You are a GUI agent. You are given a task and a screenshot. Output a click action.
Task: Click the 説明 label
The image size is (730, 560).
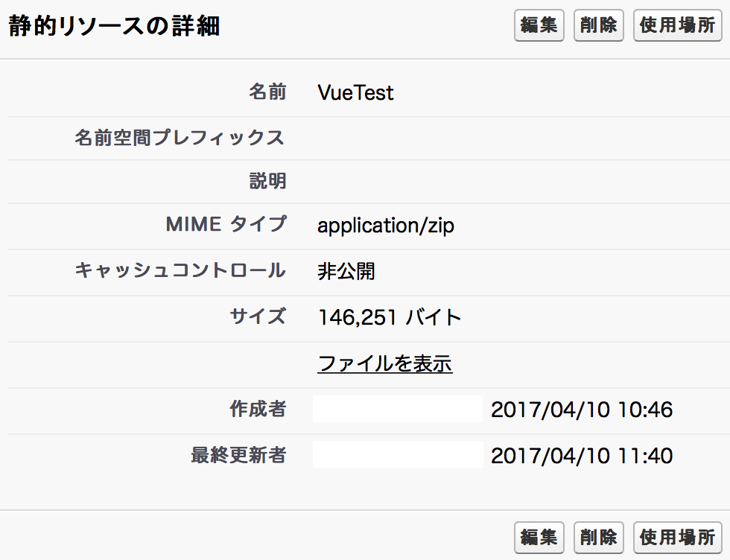[267, 181]
